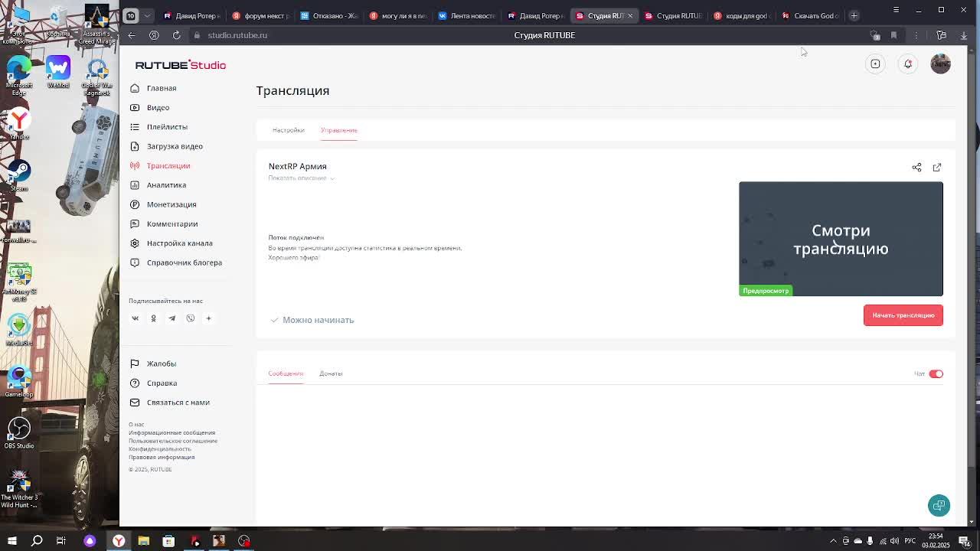
Task: Open the О нас footer link
Action: point(136,424)
